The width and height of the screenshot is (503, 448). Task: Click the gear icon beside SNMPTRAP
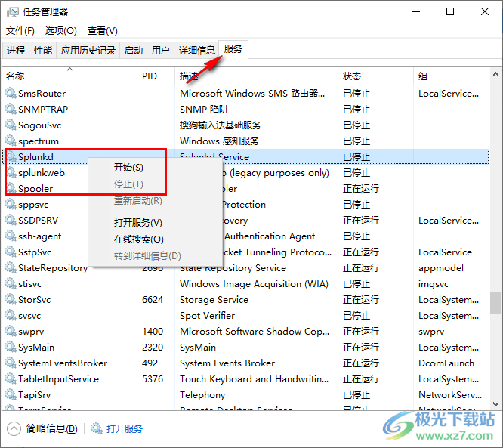tap(11, 109)
